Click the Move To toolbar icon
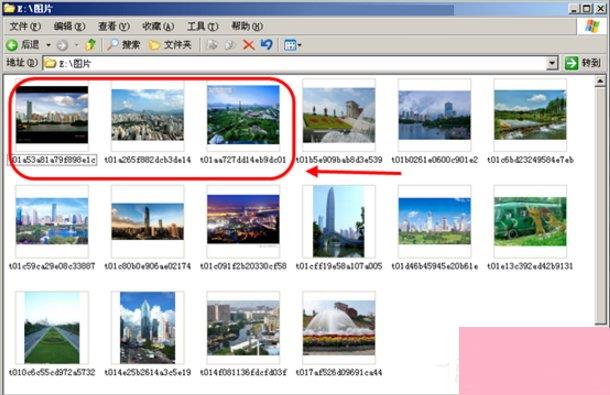 coord(212,45)
